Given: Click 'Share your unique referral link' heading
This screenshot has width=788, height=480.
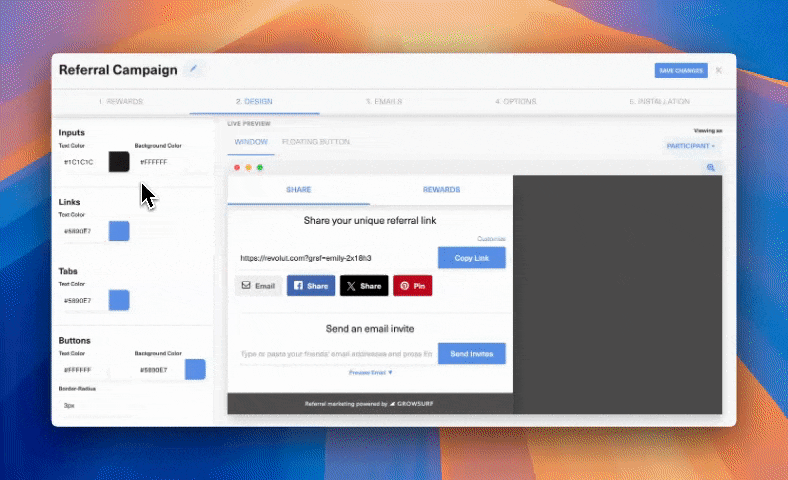Looking at the screenshot, I should pyautogui.click(x=370, y=221).
